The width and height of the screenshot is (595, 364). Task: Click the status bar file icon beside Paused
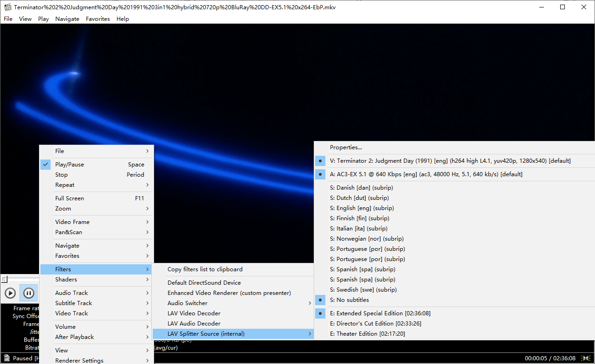click(6, 358)
